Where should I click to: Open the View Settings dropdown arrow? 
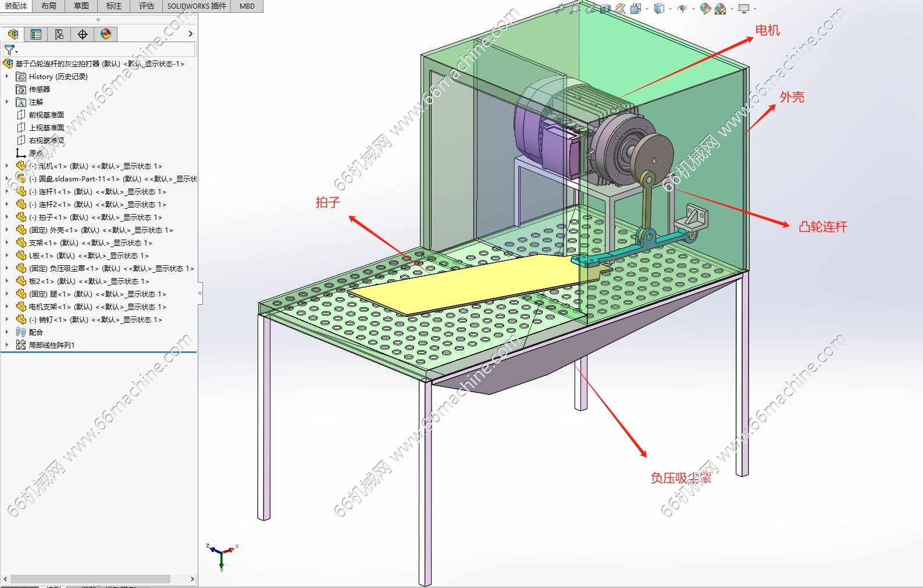[755, 9]
